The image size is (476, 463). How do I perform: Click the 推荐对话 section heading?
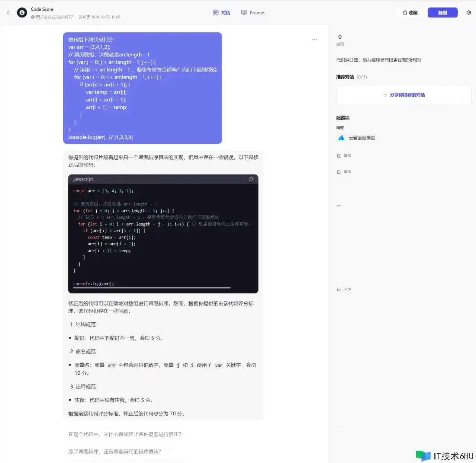[x=345, y=77]
